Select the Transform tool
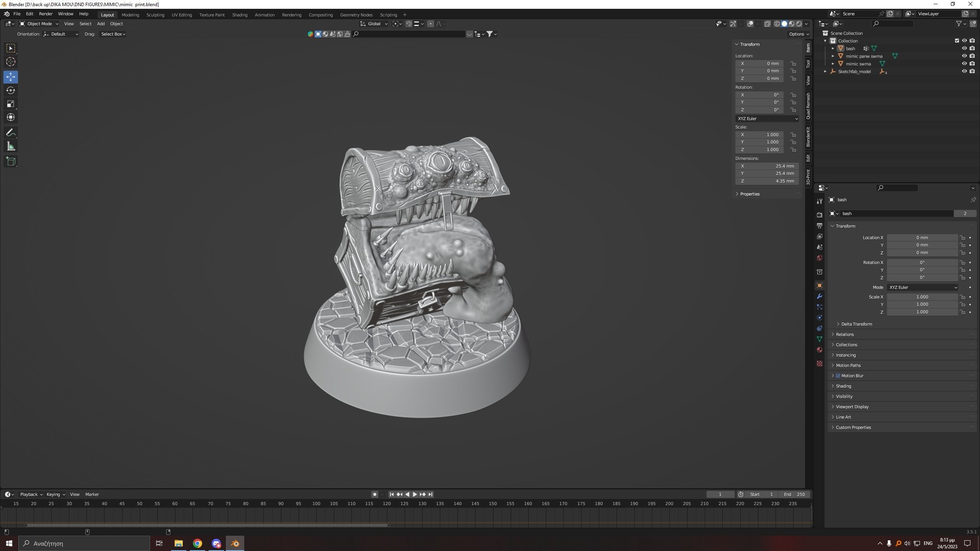This screenshot has height=551, width=980. coord(11,117)
